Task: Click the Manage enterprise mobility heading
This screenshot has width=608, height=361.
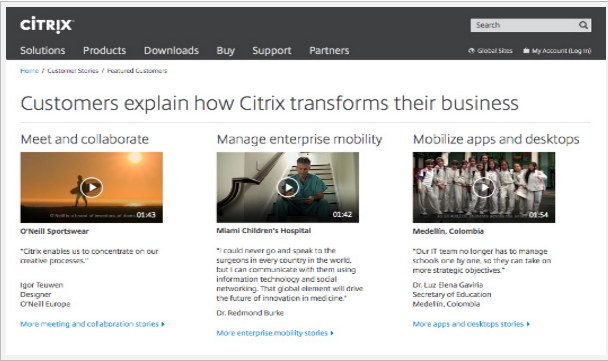Action: [x=299, y=139]
